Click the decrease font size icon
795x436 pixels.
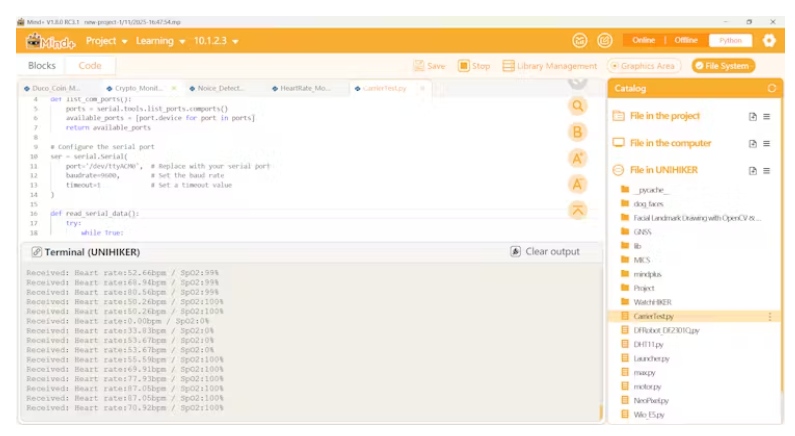click(577, 184)
